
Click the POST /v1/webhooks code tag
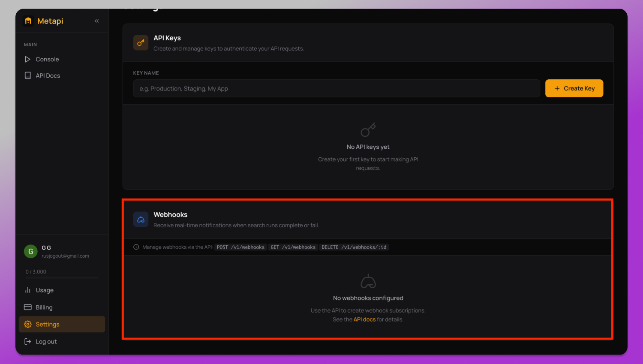240,247
